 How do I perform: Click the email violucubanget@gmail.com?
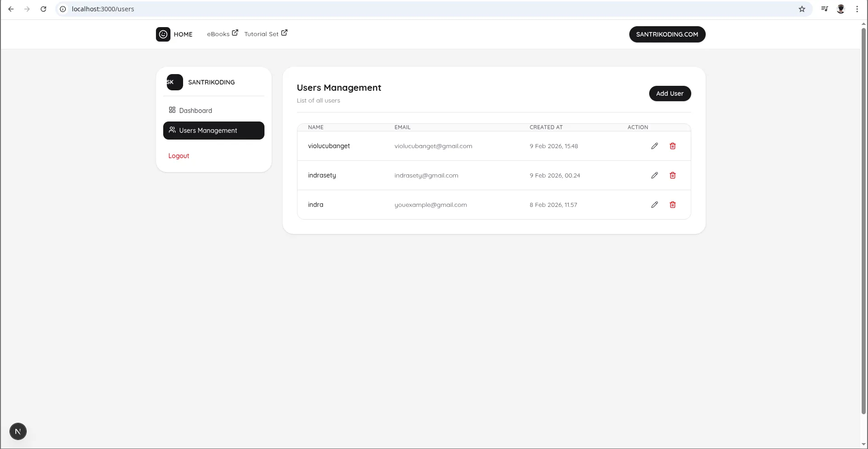pos(433,146)
